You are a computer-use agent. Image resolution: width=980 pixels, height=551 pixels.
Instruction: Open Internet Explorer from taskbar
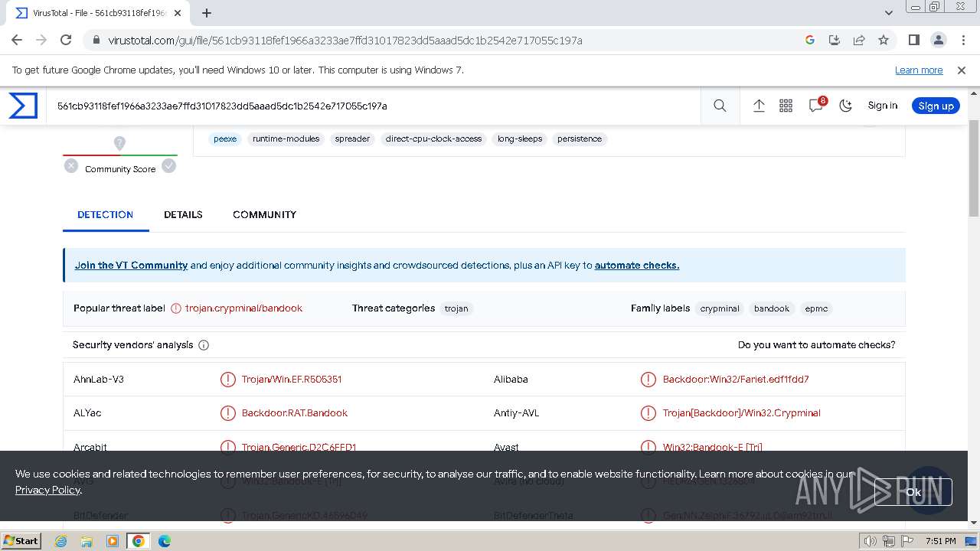click(61, 541)
